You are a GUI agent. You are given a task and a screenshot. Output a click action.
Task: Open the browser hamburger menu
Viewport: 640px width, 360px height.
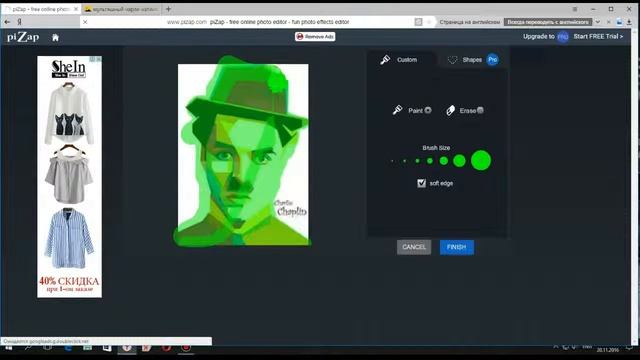pos(575,9)
